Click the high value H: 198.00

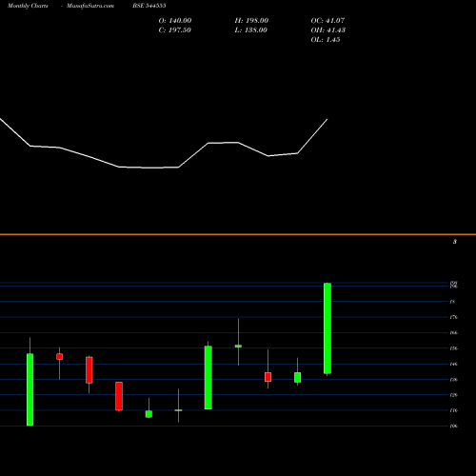[x=251, y=21]
